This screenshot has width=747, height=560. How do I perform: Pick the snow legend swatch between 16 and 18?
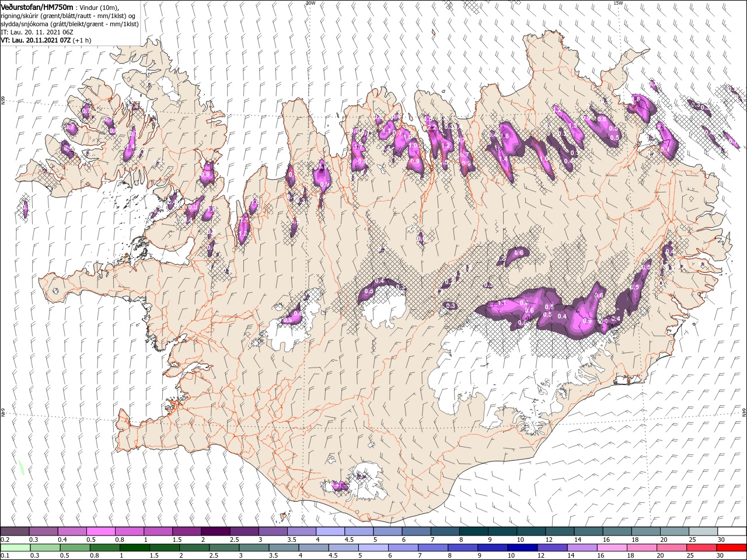616,531
